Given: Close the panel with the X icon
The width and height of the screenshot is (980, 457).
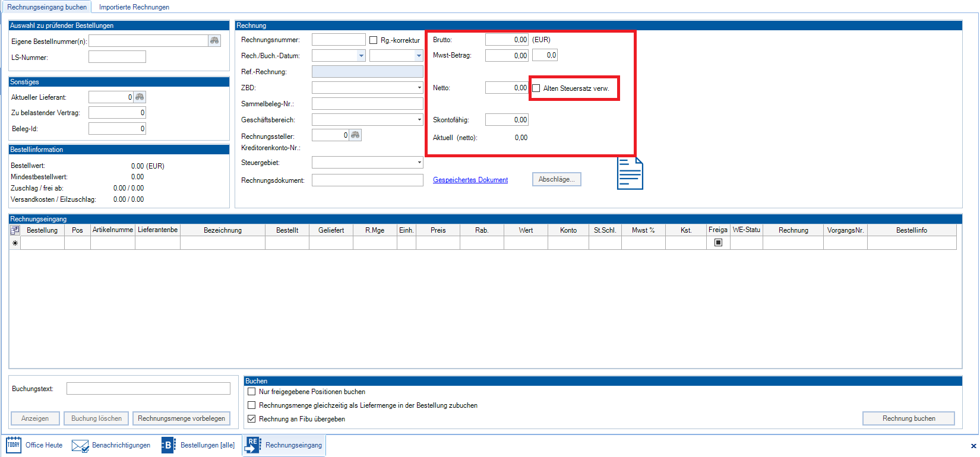Looking at the screenshot, I should click(x=973, y=446).
